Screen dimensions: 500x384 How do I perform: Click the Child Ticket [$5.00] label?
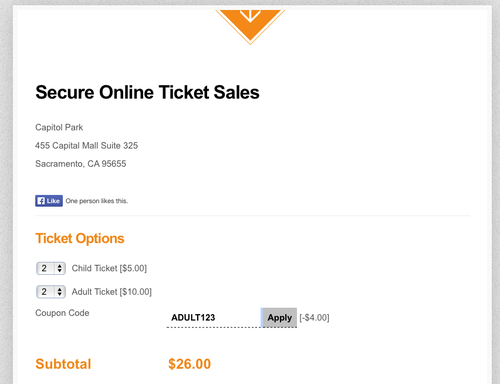pos(109,268)
